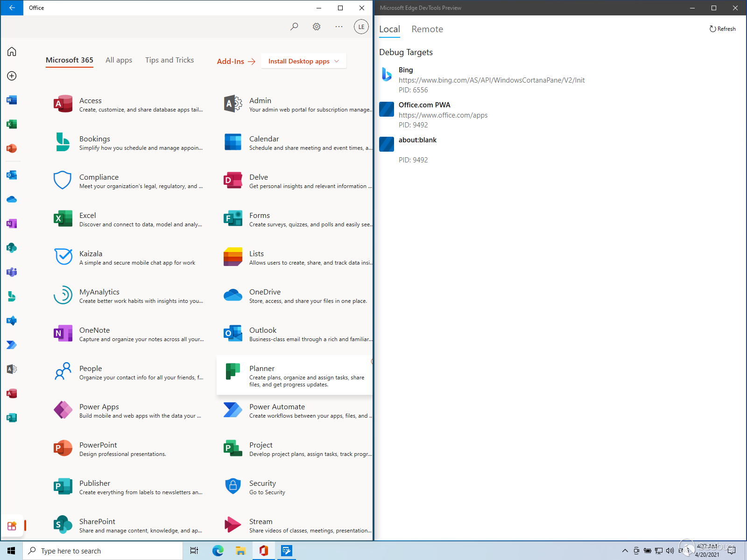747x560 pixels.
Task: Open the more options ellipsis menu
Action: pos(339,27)
